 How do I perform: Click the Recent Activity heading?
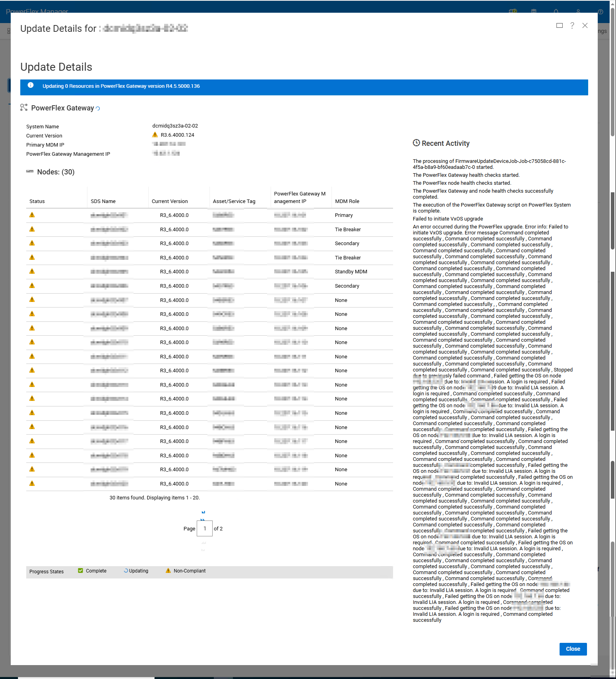click(446, 143)
